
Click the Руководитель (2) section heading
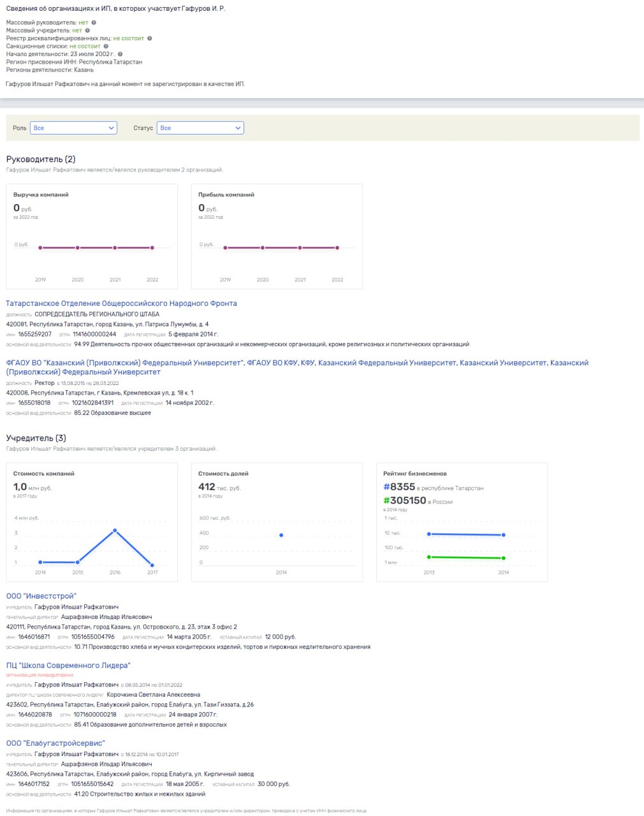pos(41,159)
